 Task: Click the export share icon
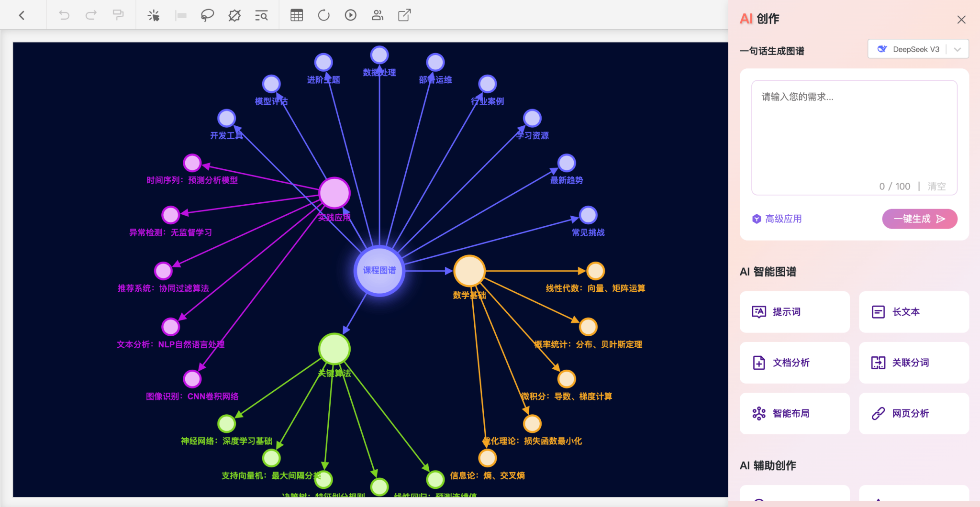coord(404,15)
